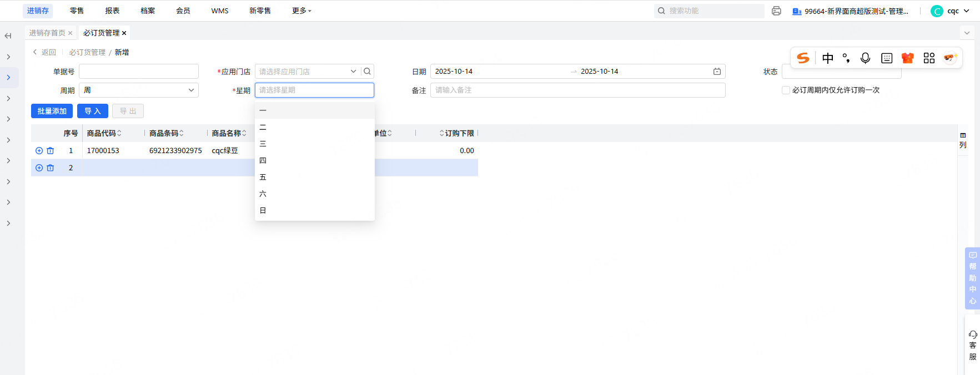Click the punctuation mode icon in IME bar
This screenshot has height=375, width=980.
846,58
